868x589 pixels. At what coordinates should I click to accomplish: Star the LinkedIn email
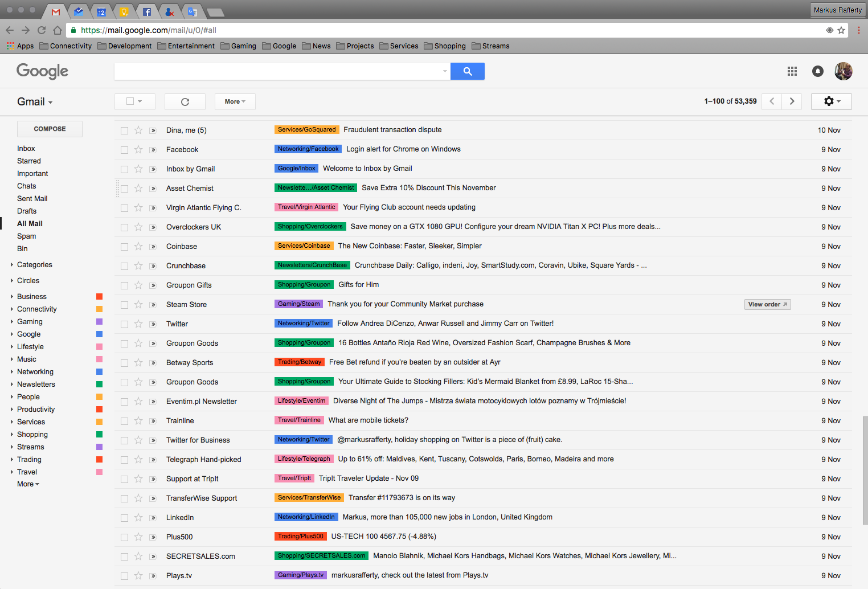point(138,517)
